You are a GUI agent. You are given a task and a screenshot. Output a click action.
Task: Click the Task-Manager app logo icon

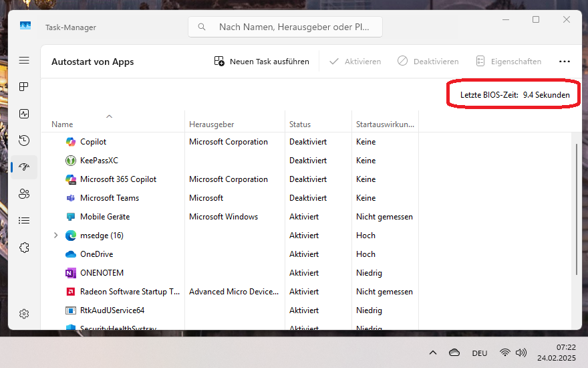(x=25, y=26)
